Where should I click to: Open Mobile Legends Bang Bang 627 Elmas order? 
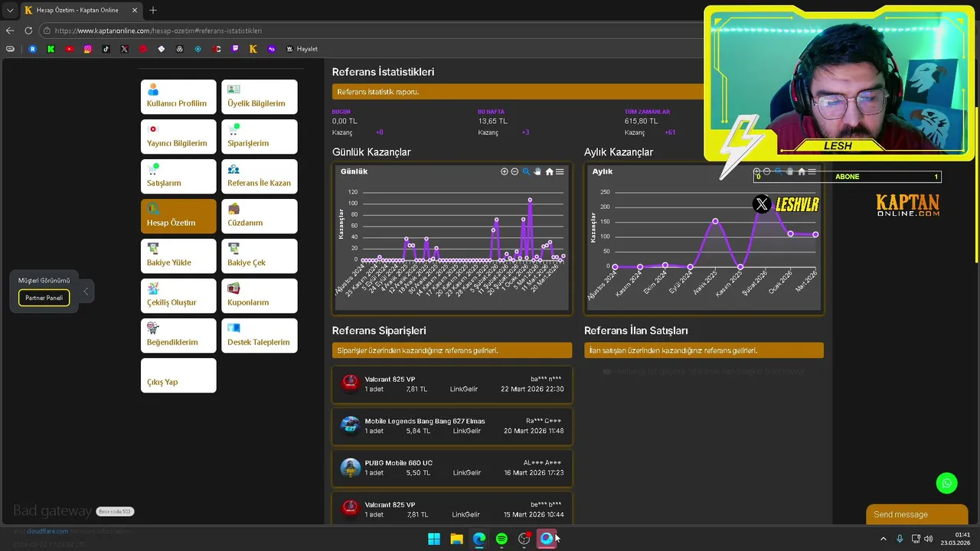coord(452,426)
